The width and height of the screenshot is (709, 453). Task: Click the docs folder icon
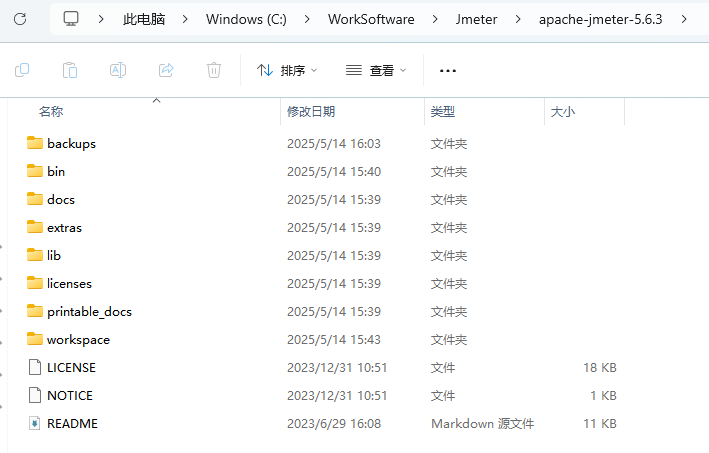point(35,199)
